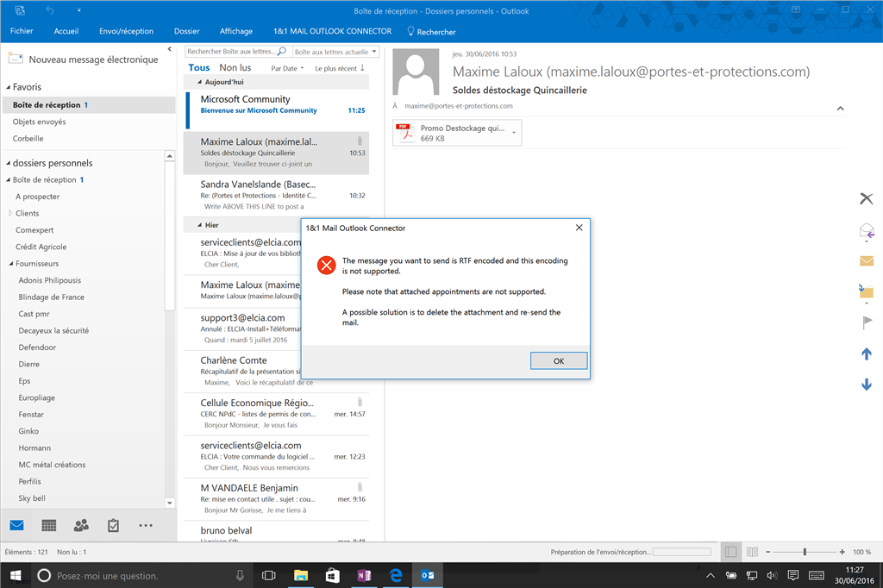The width and height of the screenshot is (883, 588).
Task: Select the Affichage tab
Action: coord(236,31)
